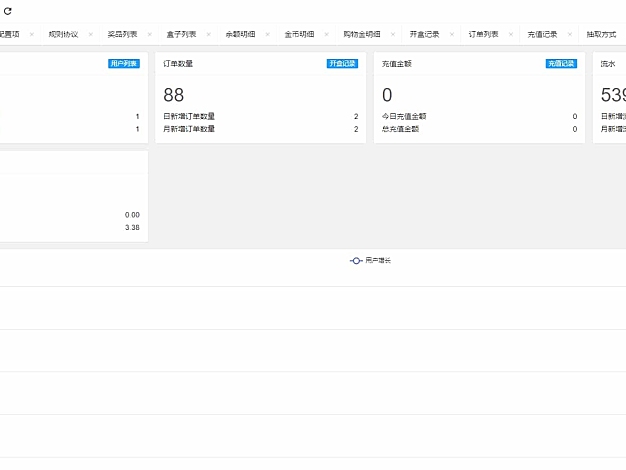This screenshot has height=470, width=626.
Task: Click 开盒记录 badge on 订单数量 card
Action: (x=342, y=64)
